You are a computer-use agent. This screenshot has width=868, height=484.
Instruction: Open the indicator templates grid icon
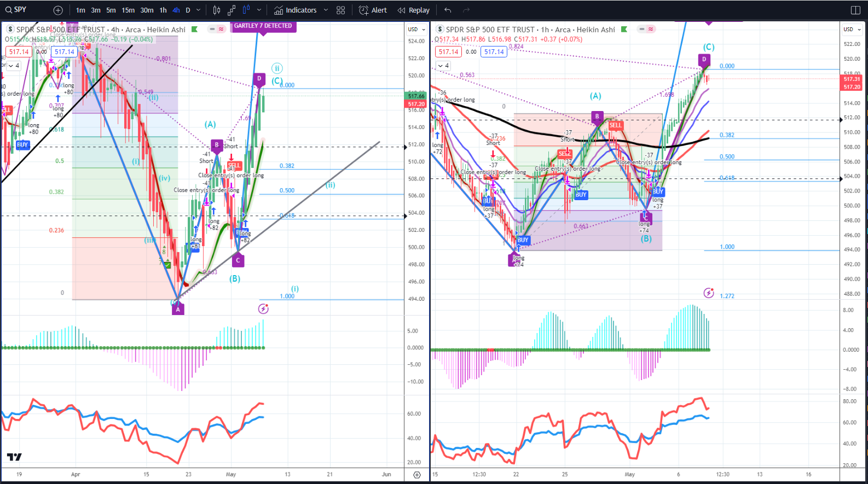point(341,10)
